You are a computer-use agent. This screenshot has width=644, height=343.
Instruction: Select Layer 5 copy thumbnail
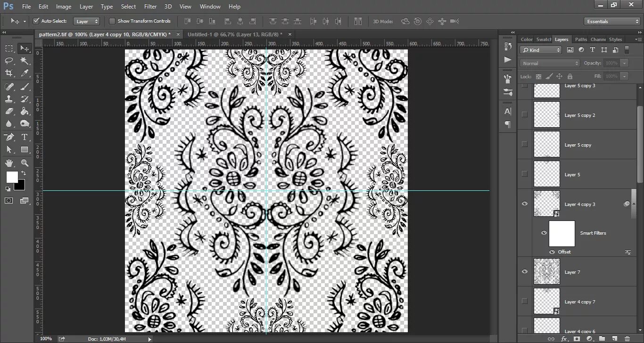(x=547, y=144)
